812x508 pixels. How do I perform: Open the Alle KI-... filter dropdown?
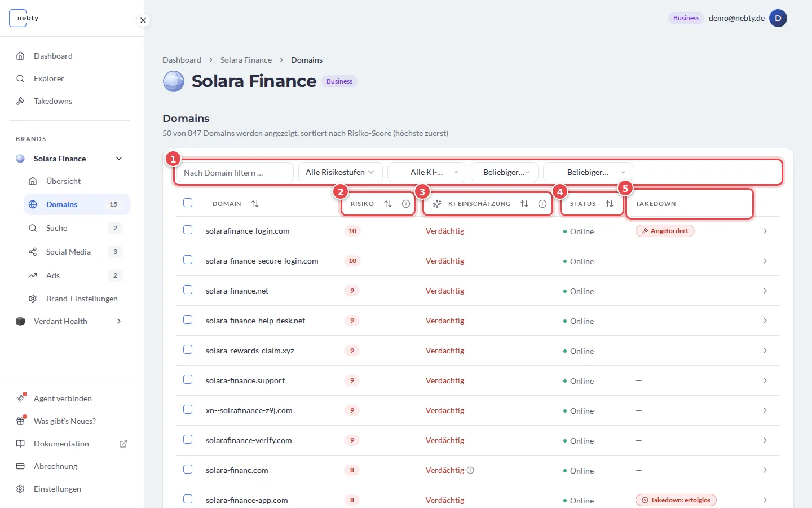click(x=427, y=172)
